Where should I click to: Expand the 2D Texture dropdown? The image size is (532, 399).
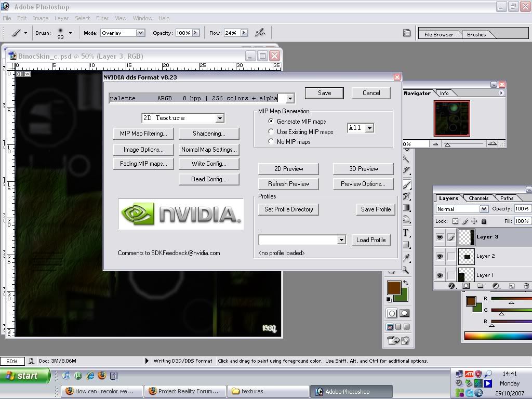220,118
